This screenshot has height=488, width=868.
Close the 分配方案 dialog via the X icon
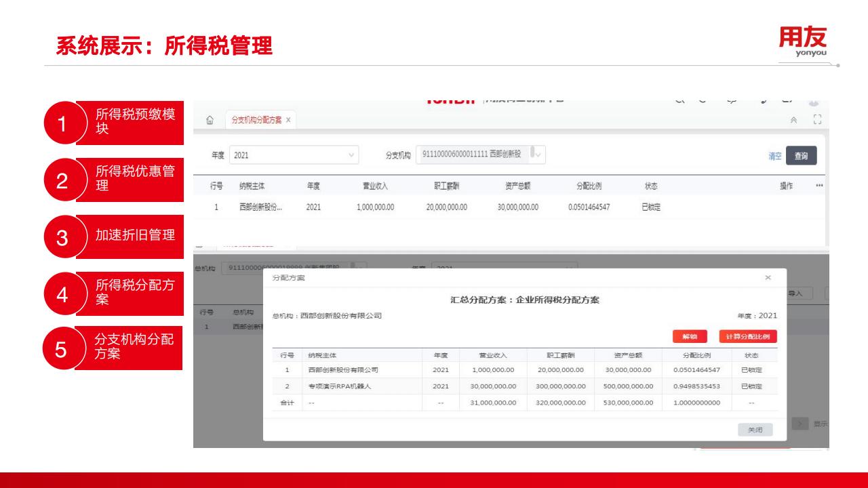click(768, 278)
